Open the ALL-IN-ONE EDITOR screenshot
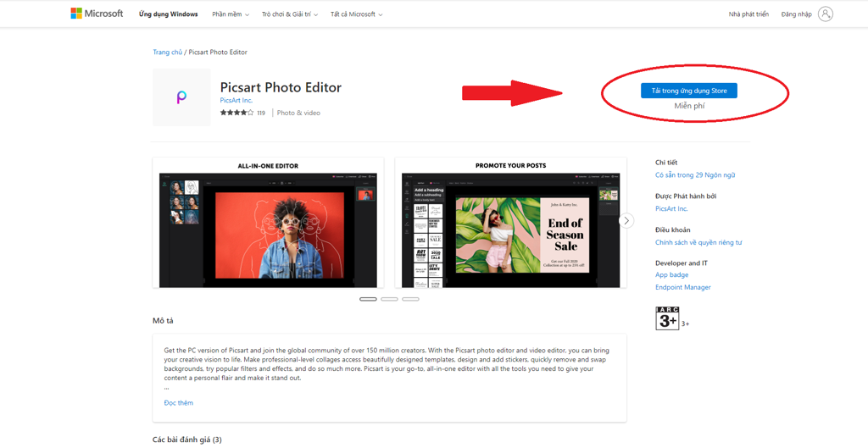Viewport: 868px width, 448px height. pyautogui.click(x=268, y=223)
